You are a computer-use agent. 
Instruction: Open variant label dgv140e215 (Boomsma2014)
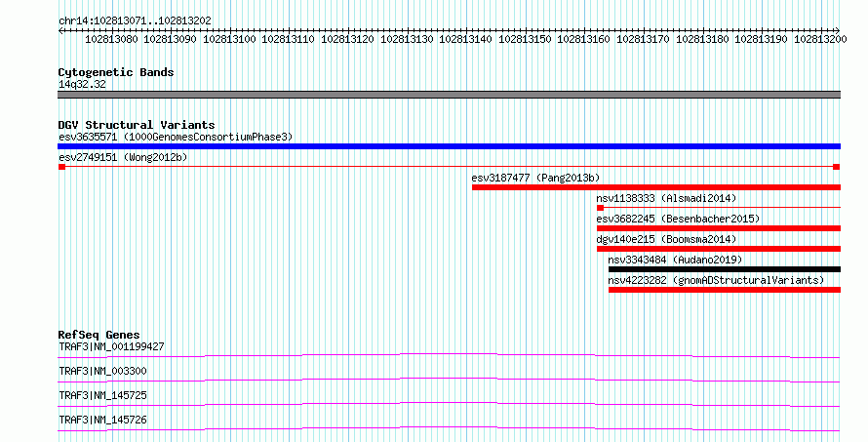click(666, 239)
